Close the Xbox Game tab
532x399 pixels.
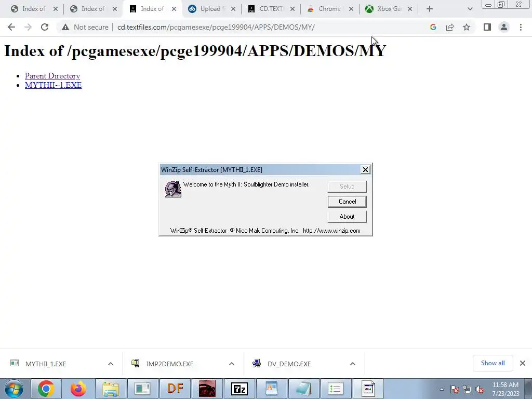[410, 9]
